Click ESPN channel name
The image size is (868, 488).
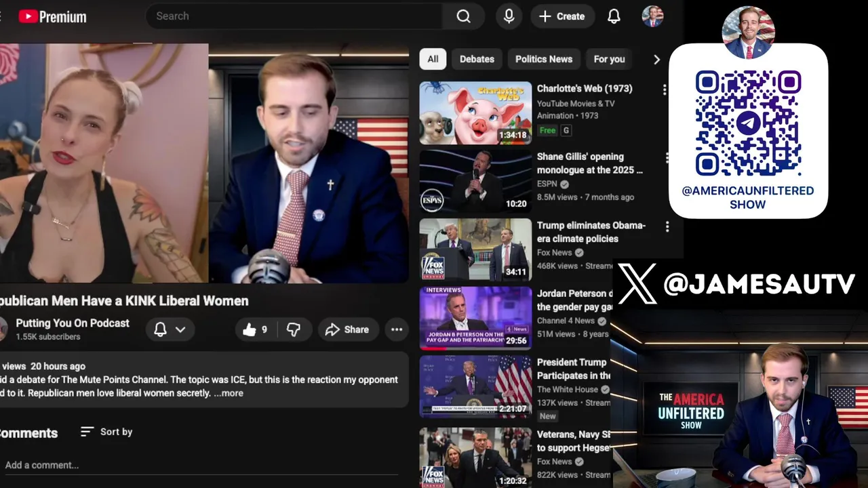pyautogui.click(x=547, y=184)
